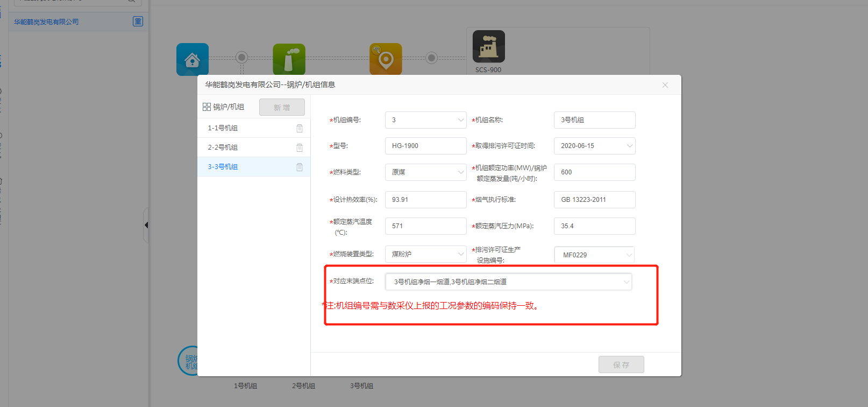Click the 机组名称 field showing 3号机组
Viewport: 868px width, 407px height.
point(595,120)
